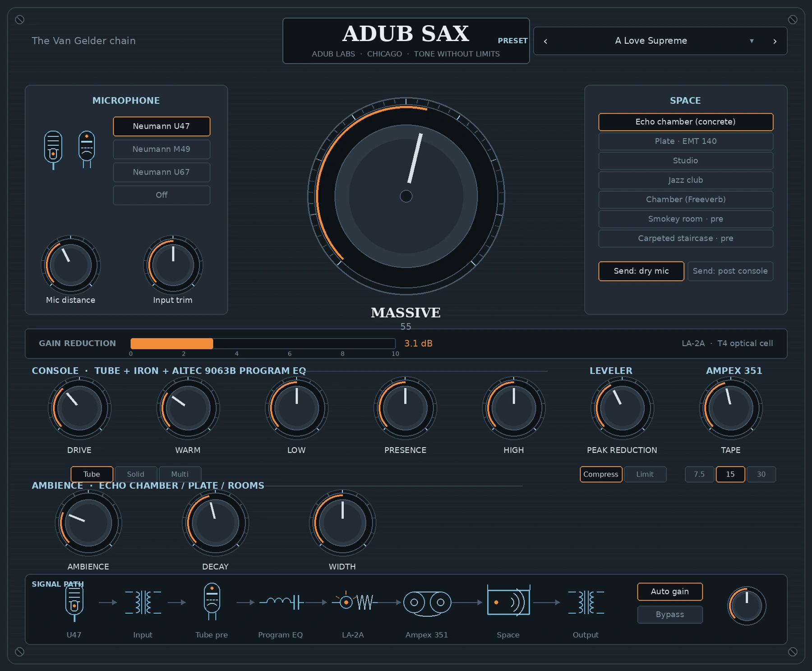Switch console drive mode to Multi

tap(180, 474)
